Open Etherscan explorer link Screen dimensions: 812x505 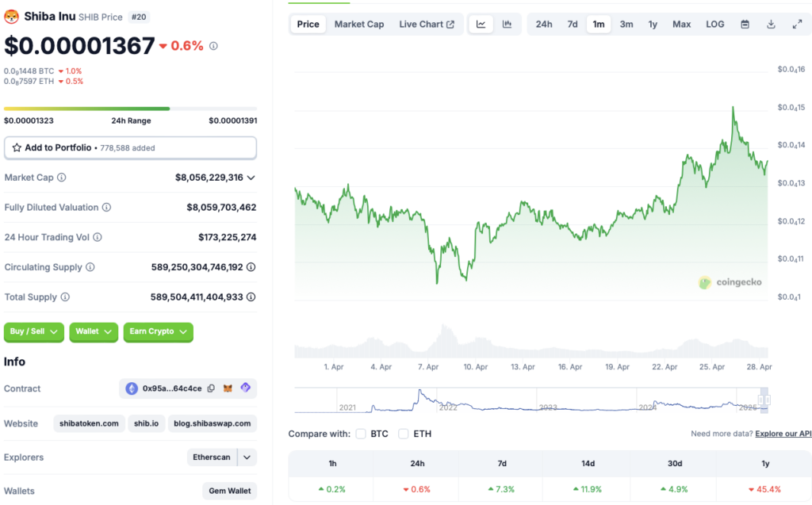tap(211, 457)
